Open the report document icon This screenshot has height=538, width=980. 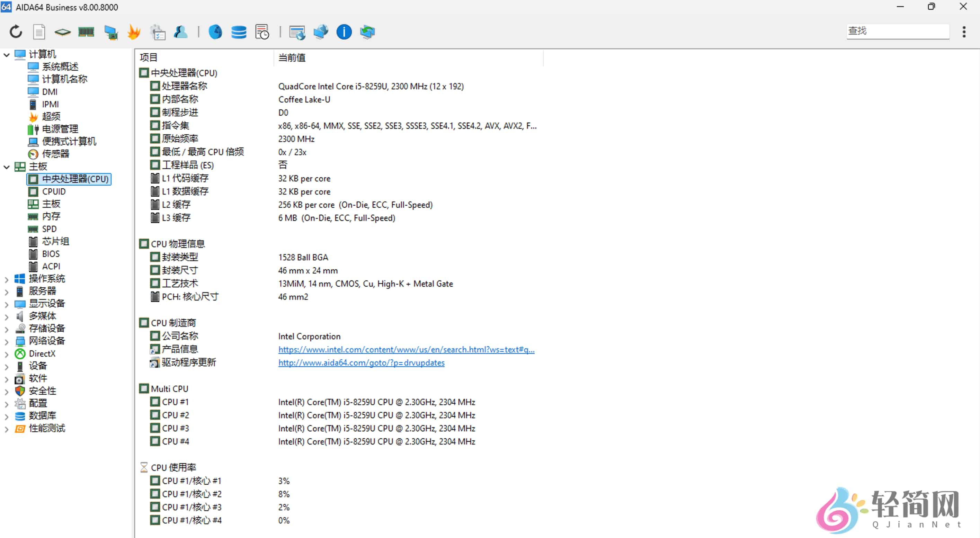tap(39, 32)
